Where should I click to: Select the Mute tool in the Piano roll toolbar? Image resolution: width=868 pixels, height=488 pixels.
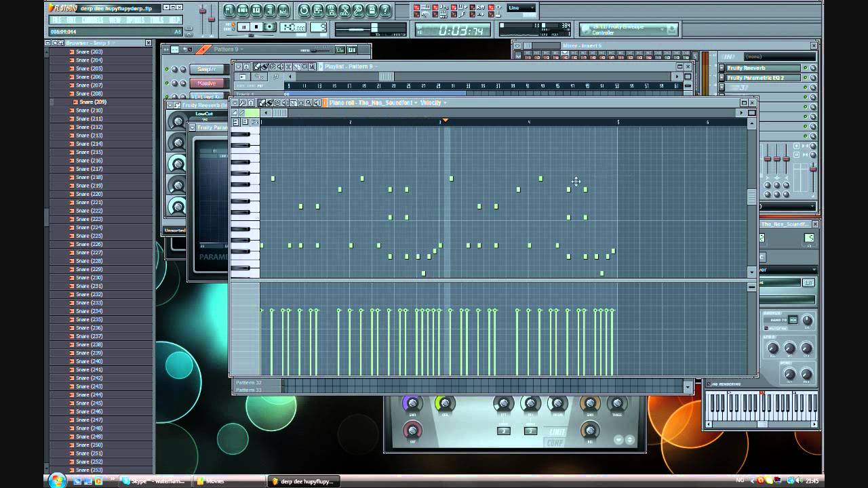pyautogui.click(x=286, y=104)
